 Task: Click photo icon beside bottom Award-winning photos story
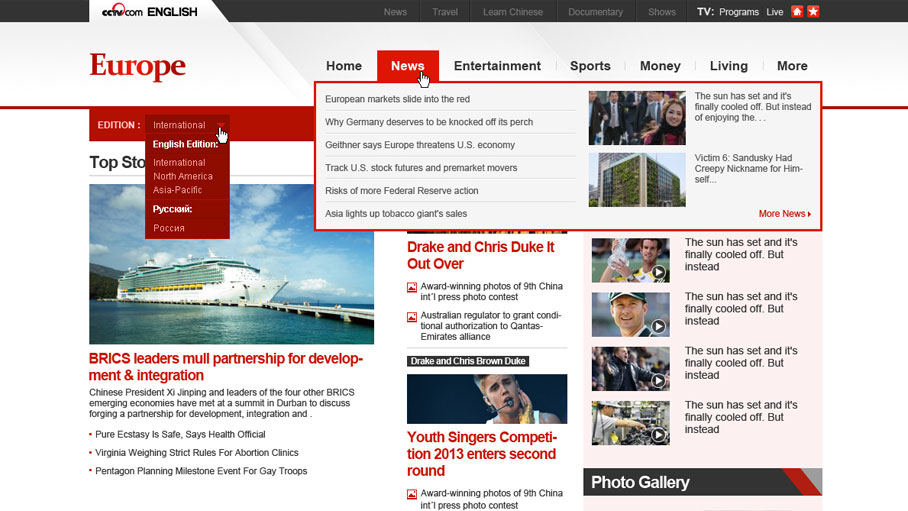[x=412, y=494]
